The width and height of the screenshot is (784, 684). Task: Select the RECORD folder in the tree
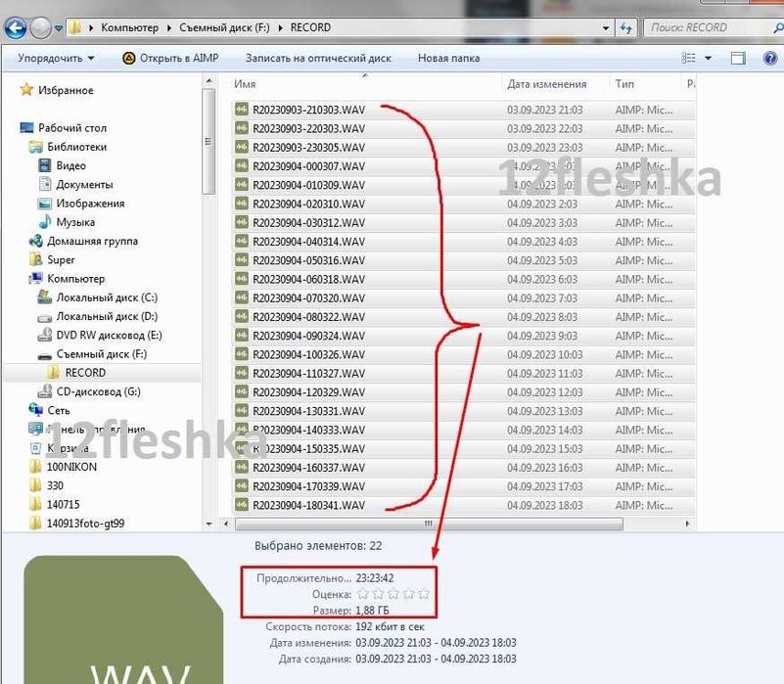coord(76,373)
